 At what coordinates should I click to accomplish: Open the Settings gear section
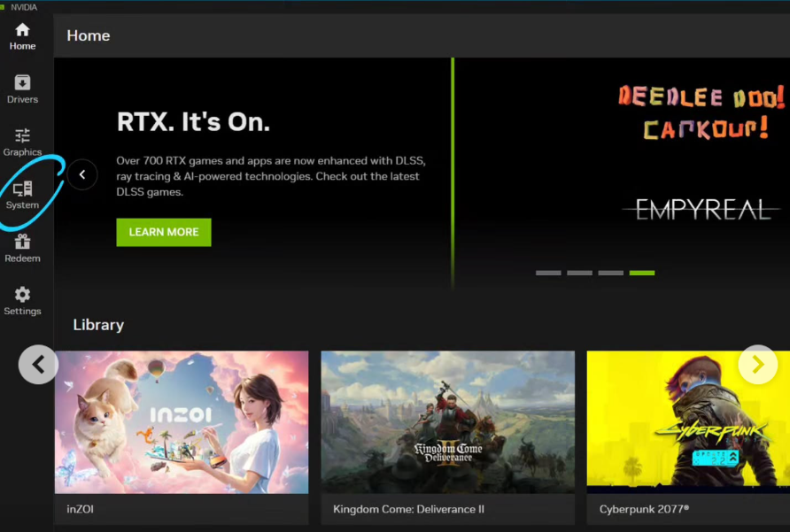(x=22, y=301)
